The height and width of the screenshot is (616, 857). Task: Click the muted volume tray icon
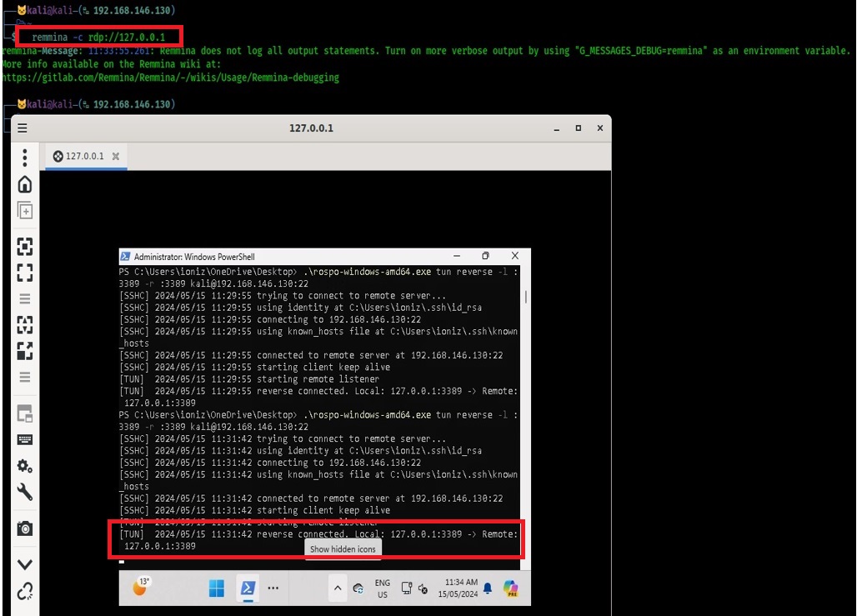point(423,588)
